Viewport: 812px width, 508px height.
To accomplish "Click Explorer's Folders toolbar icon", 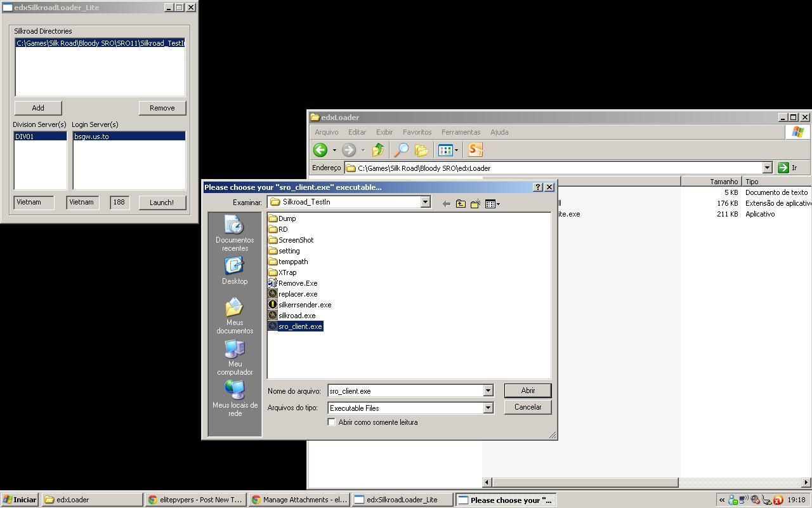I will pos(421,150).
